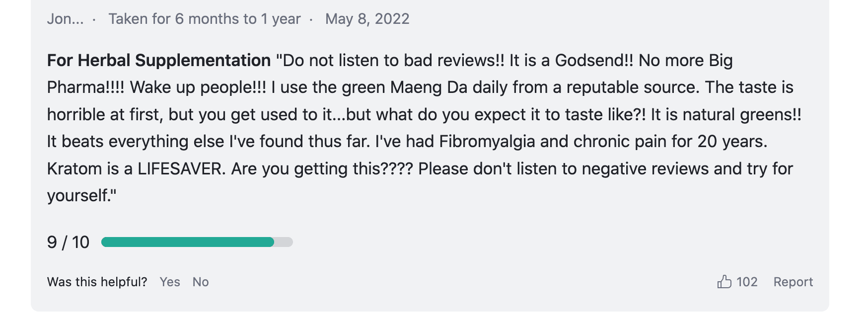Report this review
The height and width of the screenshot is (323, 868).
coord(793,282)
